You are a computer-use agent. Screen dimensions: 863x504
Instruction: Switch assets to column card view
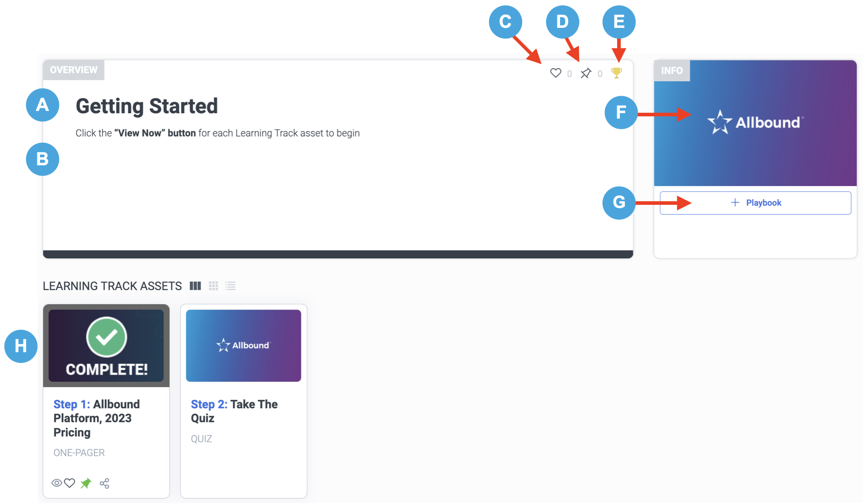(195, 286)
